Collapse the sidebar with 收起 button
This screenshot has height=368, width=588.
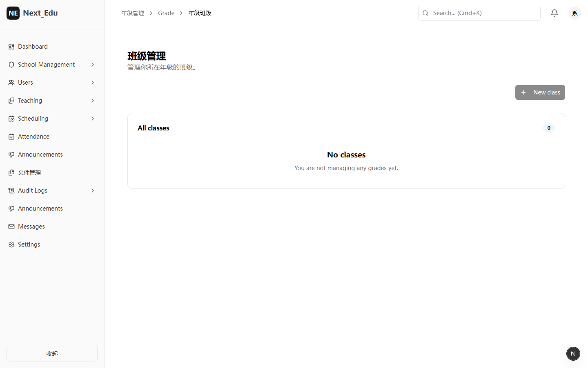point(52,354)
